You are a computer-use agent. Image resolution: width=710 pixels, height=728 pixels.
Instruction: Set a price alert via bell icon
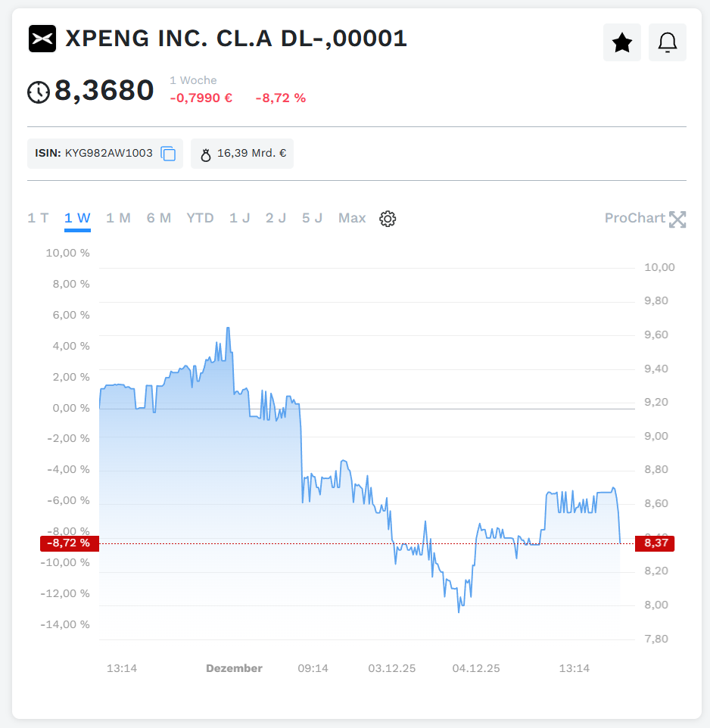(x=667, y=43)
